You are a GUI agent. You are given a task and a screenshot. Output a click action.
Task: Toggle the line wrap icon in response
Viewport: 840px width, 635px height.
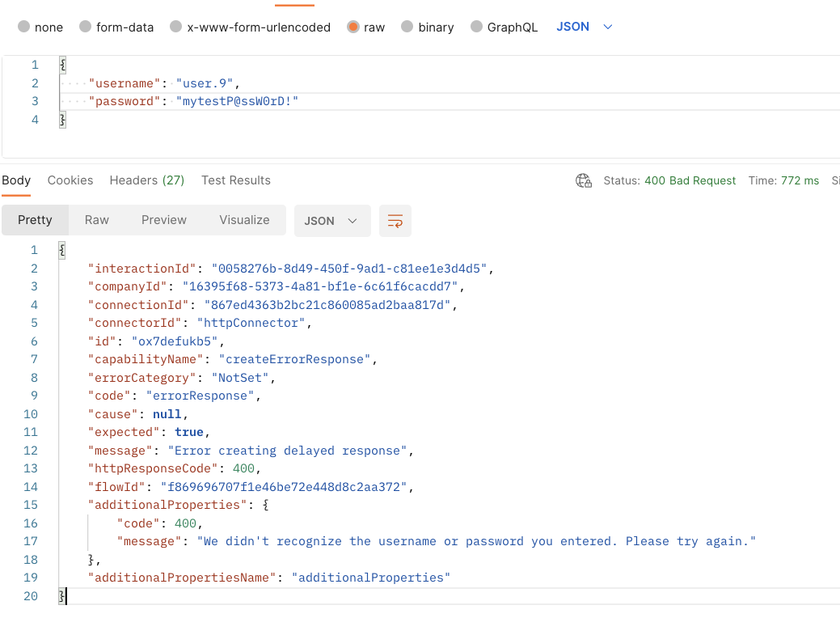pos(395,221)
